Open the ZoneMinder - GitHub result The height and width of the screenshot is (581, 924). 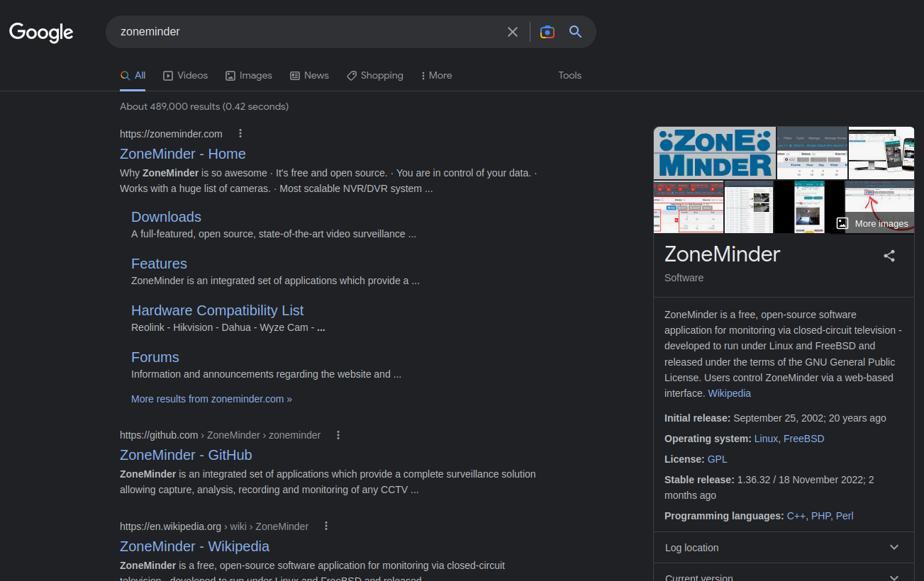click(x=186, y=455)
